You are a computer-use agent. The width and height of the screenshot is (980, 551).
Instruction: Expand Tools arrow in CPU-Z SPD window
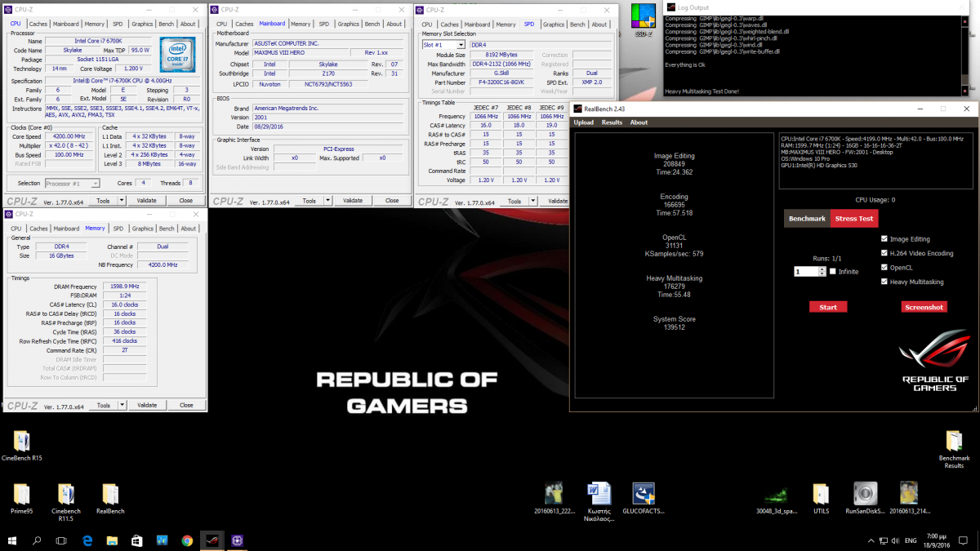[x=533, y=200]
